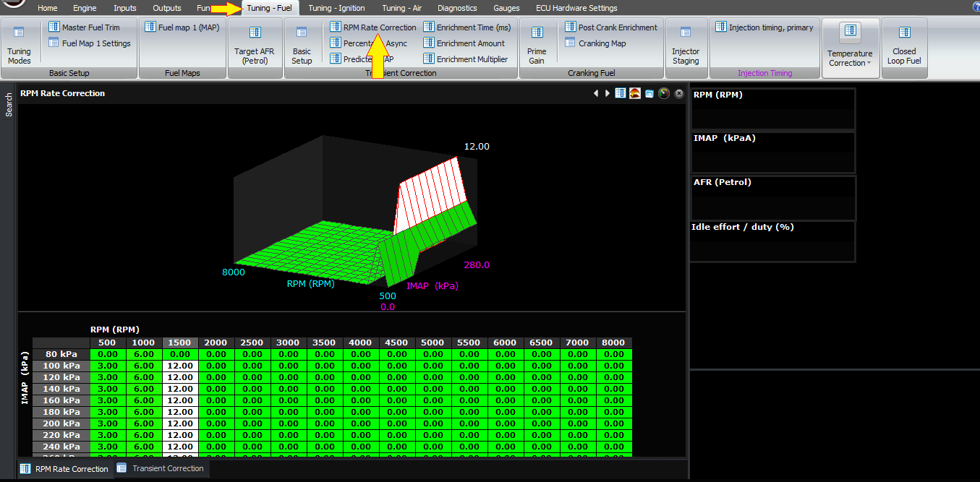
Task: Select Transient Correction bottom tab
Action: coord(161,468)
